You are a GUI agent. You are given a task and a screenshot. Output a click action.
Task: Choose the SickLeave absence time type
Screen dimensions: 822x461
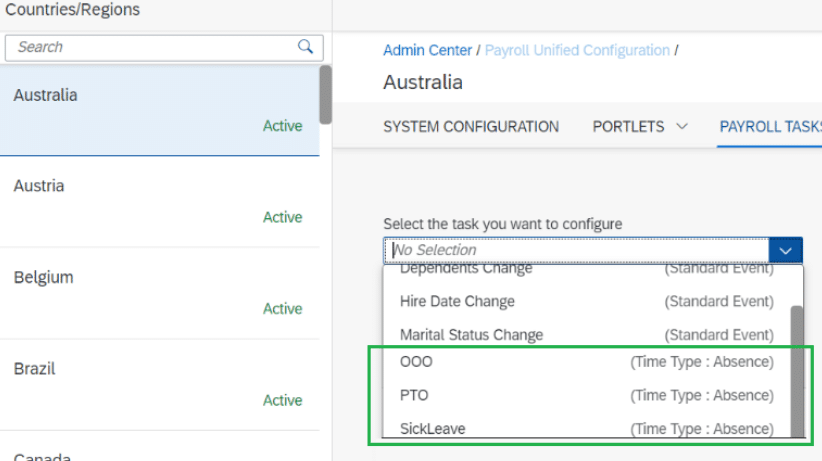(x=586, y=429)
